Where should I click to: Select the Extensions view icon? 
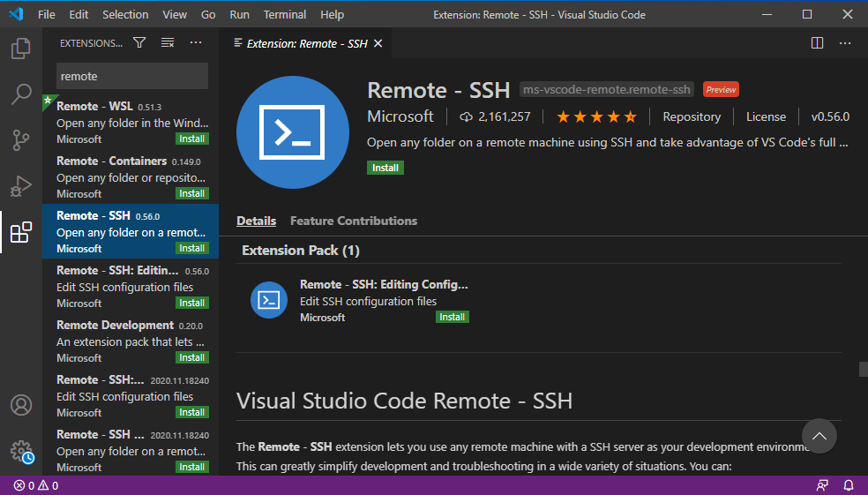pyautogui.click(x=21, y=232)
